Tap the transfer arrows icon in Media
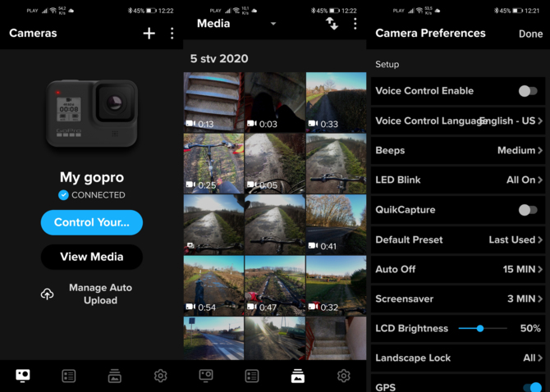The height and width of the screenshot is (392, 550). [x=332, y=24]
